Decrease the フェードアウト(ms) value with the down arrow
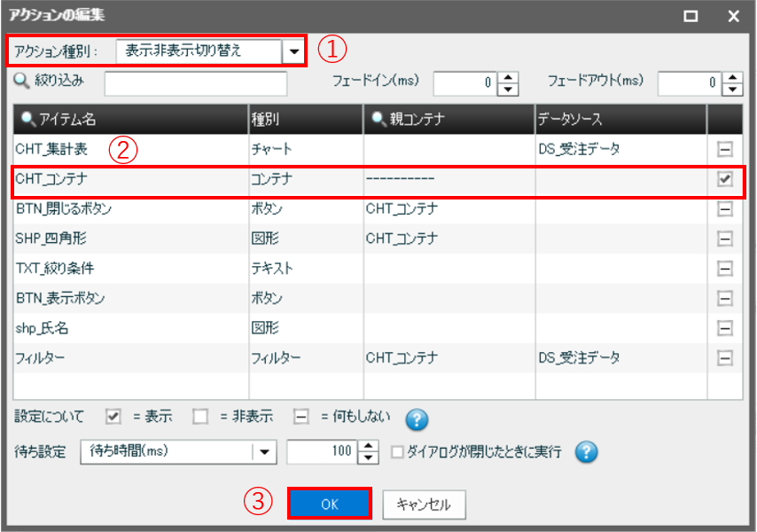 click(732, 90)
